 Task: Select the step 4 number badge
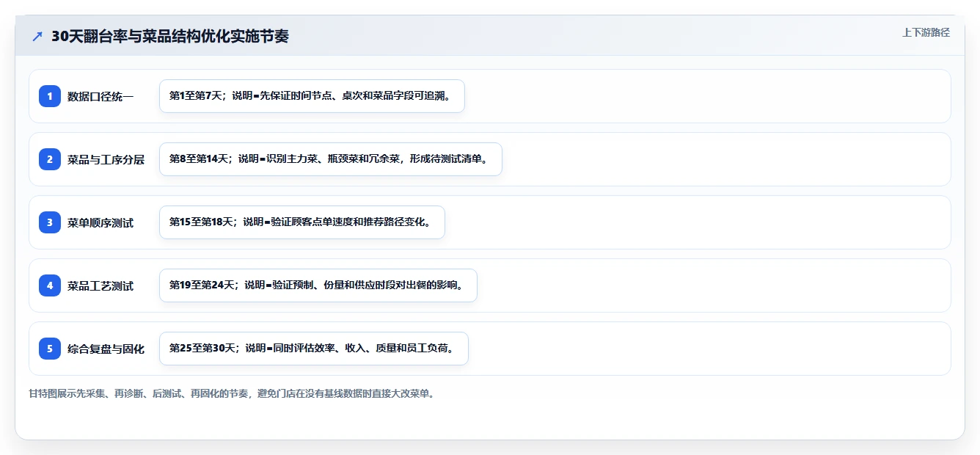click(50, 285)
